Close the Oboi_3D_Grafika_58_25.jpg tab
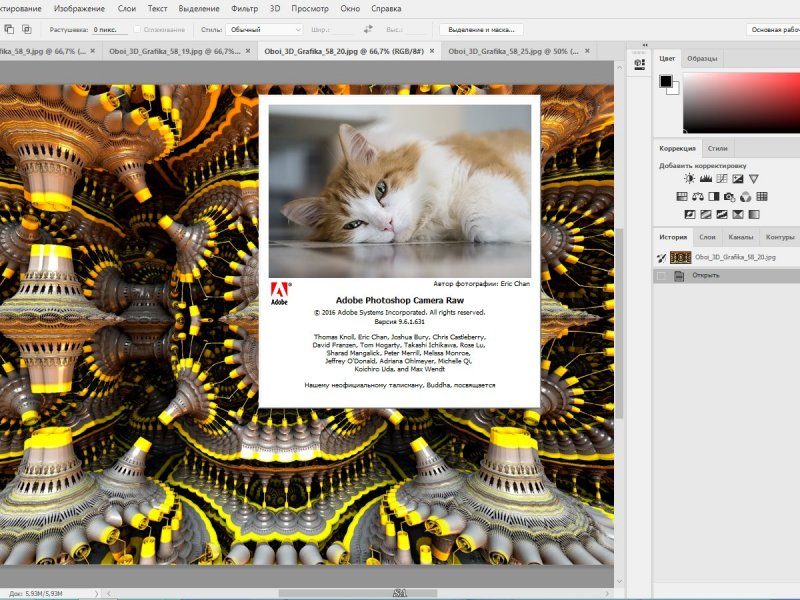 [587, 51]
